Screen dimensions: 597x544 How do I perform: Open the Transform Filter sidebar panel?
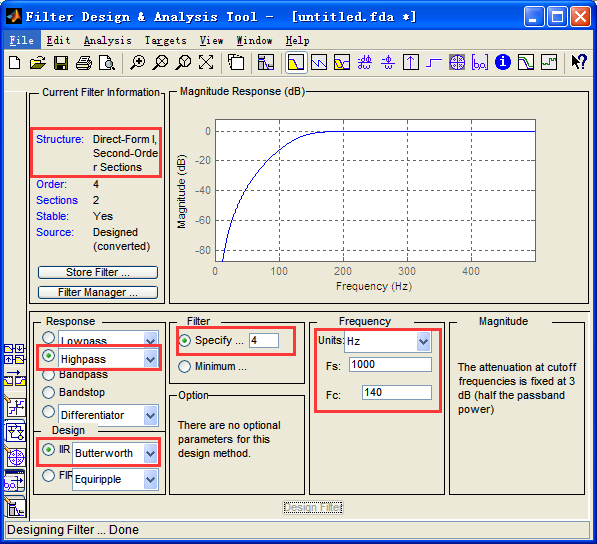(14, 377)
